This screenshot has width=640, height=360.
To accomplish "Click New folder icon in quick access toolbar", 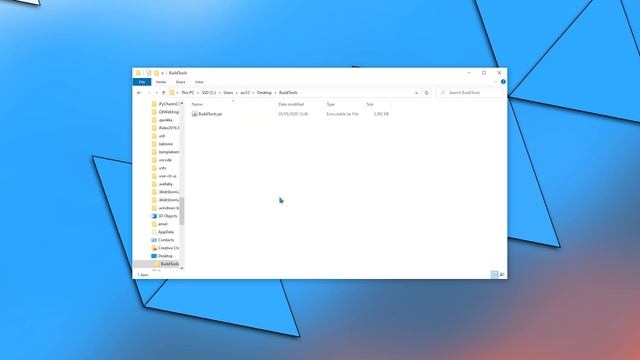I will tap(156, 73).
